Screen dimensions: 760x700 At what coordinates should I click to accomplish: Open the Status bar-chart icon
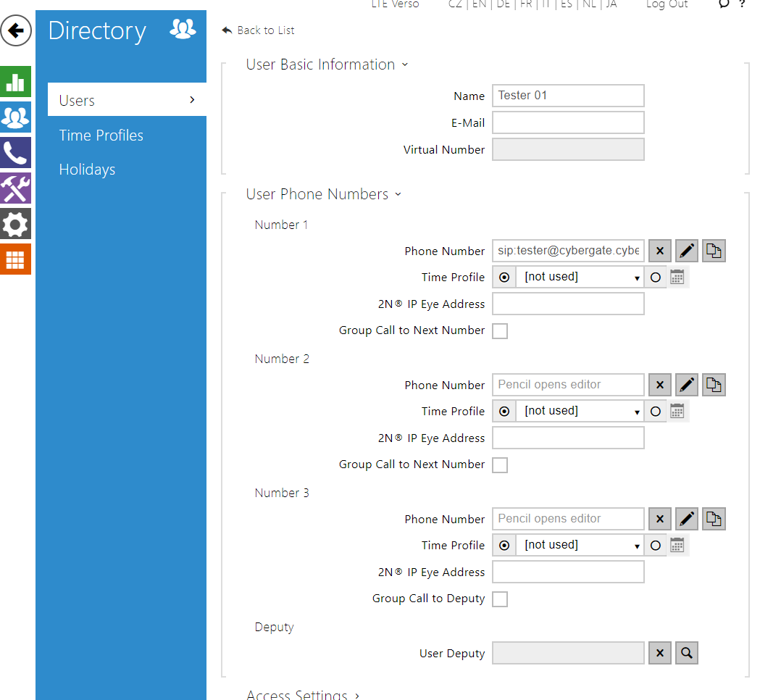(x=15, y=81)
